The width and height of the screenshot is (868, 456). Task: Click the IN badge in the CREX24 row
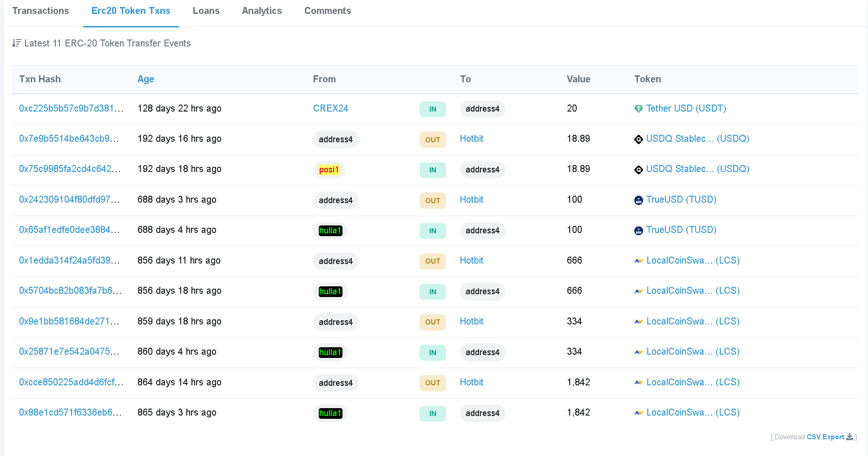(433, 109)
